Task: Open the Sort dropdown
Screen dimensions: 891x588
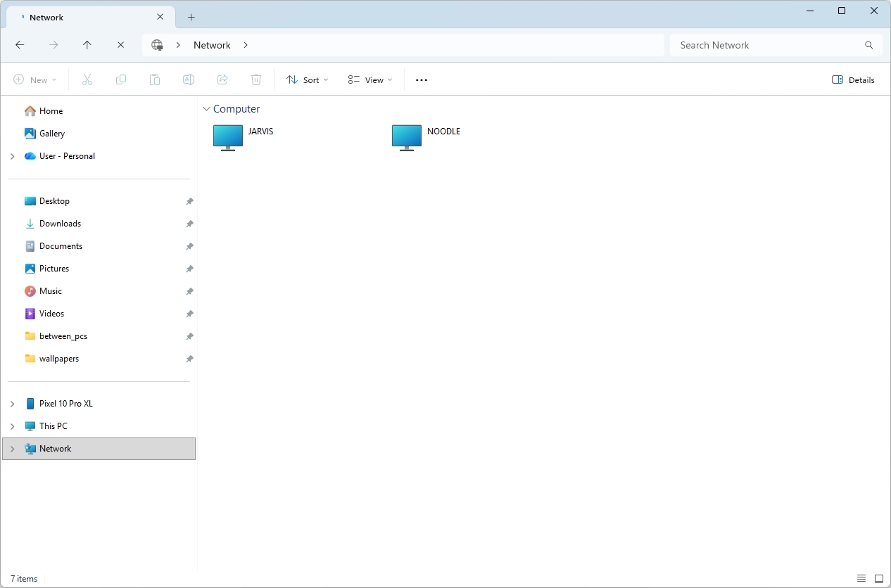Action: 307,79
